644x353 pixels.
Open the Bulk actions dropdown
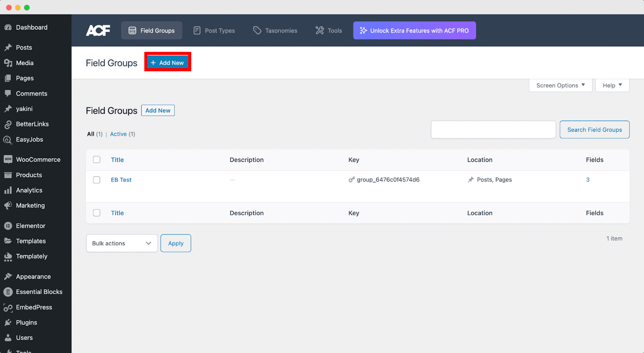[122, 244]
